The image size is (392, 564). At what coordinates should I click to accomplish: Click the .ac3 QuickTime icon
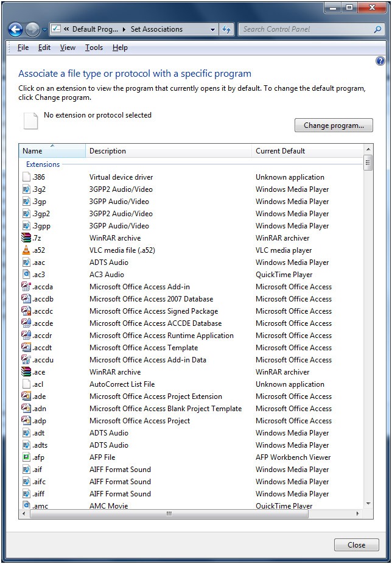pyautogui.click(x=26, y=275)
